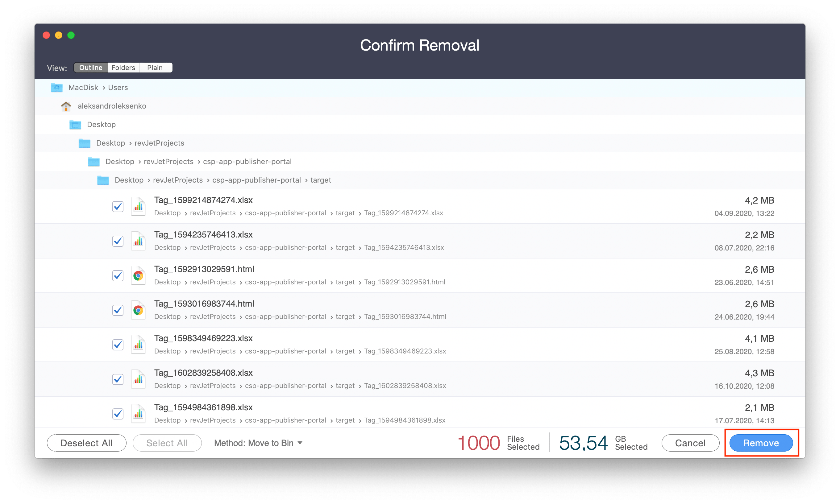Click the target folder icon

tap(103, 180)
